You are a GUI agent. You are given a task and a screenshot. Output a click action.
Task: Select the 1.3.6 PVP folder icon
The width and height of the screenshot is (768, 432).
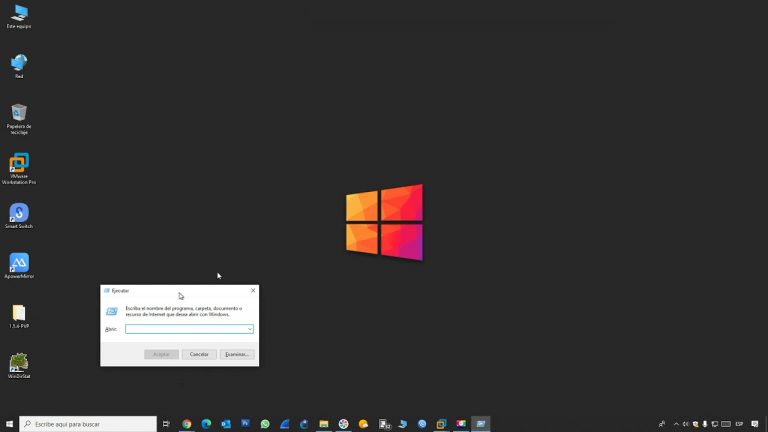(x=19, y=316)
